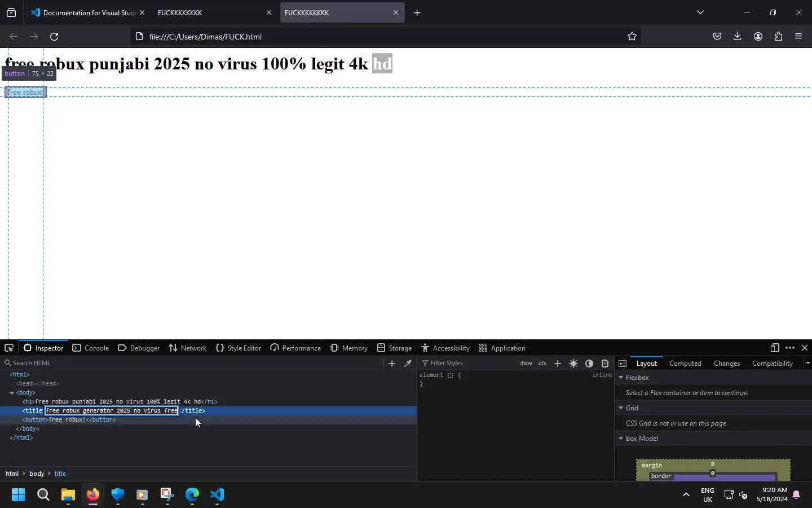Click the Filter Styles input
The height and width of the screenshot is (508, 812).
tap(467, 363)
